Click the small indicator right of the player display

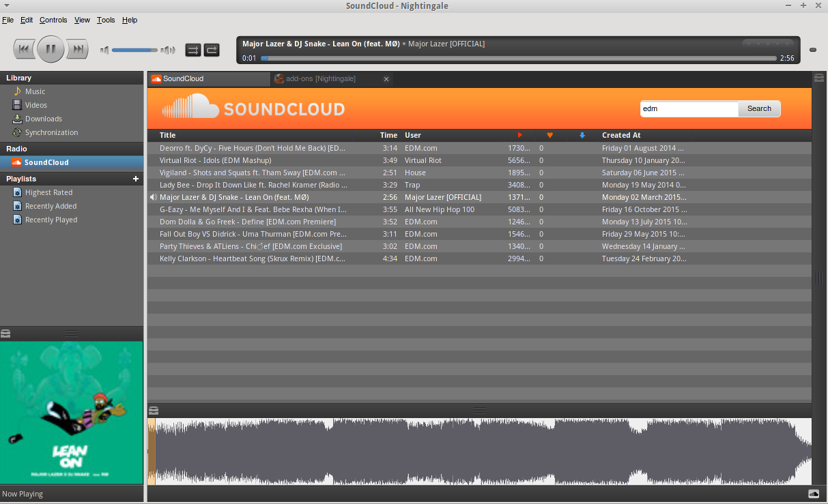click(x=812, y=50)
